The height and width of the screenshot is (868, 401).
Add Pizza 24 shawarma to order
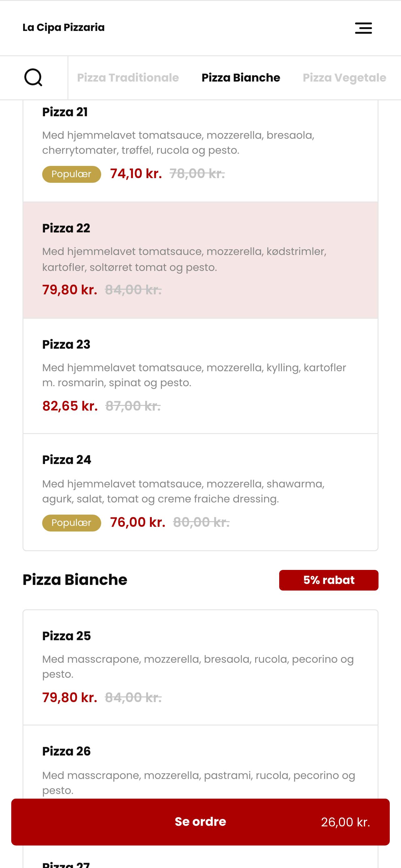coord(200,492)
